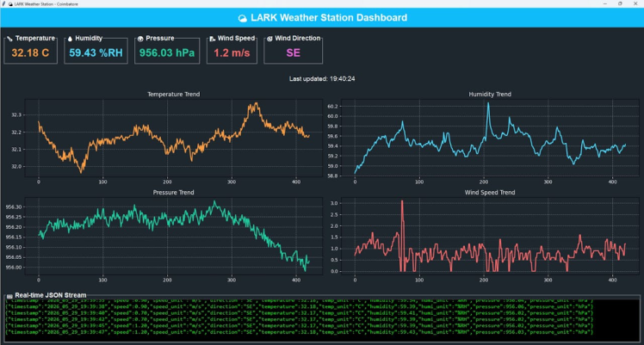Click the SE wind direction value
Viewport: 644px width, 345px height.
pyautogui.click(x=294, y=53)
